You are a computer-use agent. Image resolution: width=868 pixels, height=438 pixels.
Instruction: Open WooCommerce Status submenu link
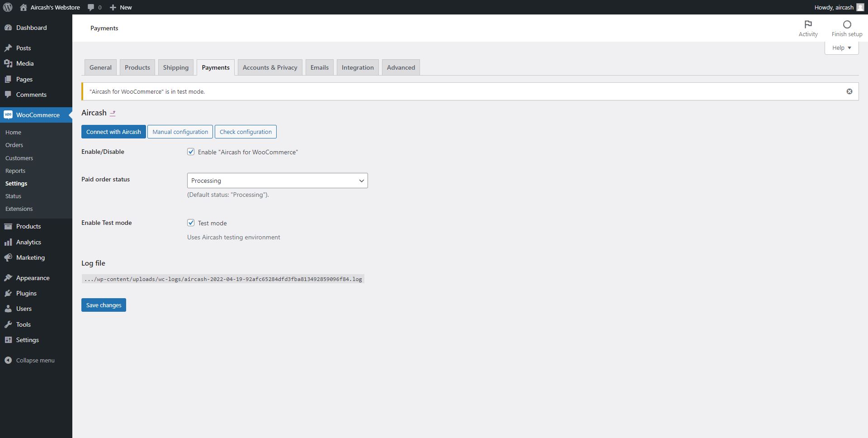(13, 196)
